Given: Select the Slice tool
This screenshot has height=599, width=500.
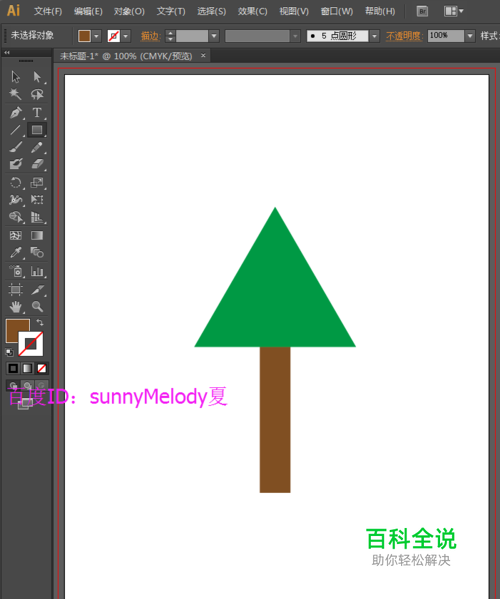Looking at the screenshot, I should (37, 289).
